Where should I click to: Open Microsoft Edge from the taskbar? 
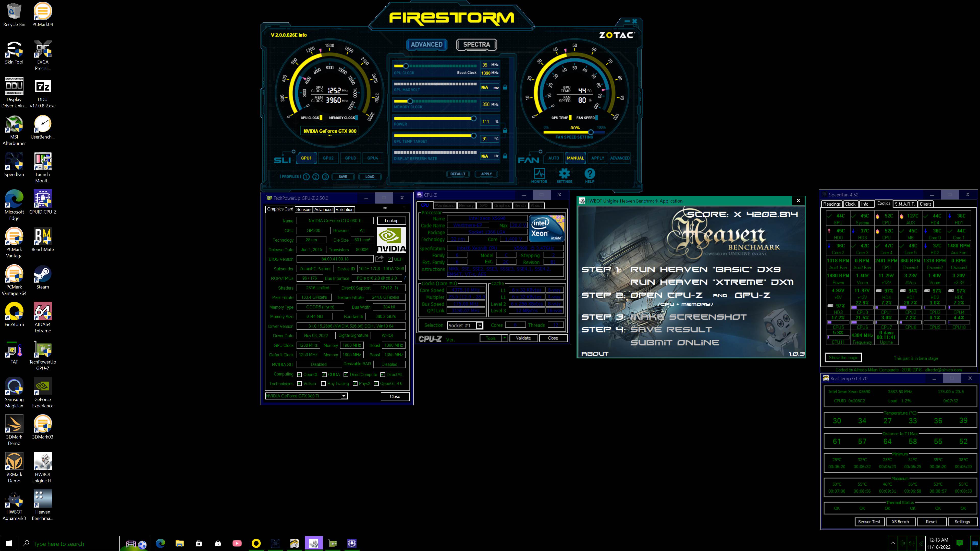point(160,543)
